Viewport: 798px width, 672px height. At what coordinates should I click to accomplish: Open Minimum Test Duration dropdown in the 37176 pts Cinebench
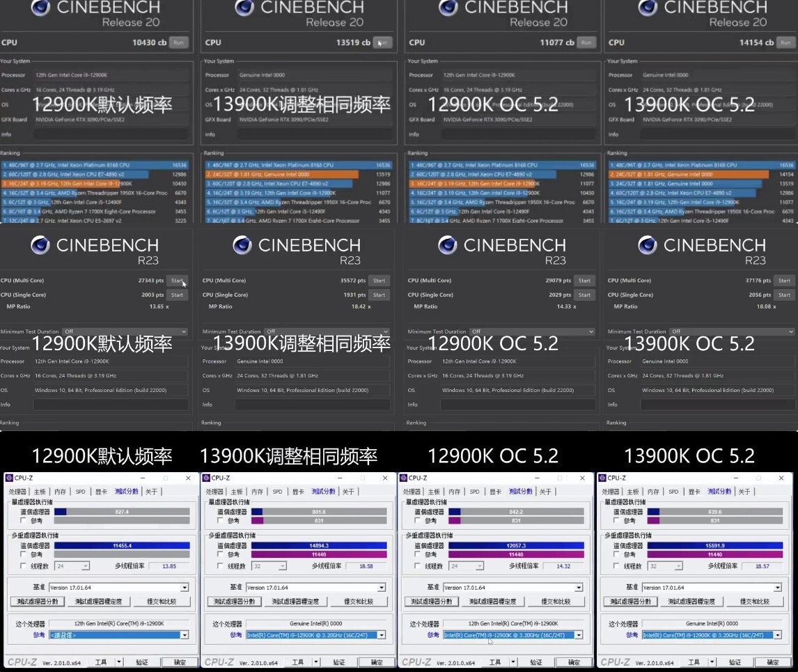pyautogui.click(x=732, y=331)
